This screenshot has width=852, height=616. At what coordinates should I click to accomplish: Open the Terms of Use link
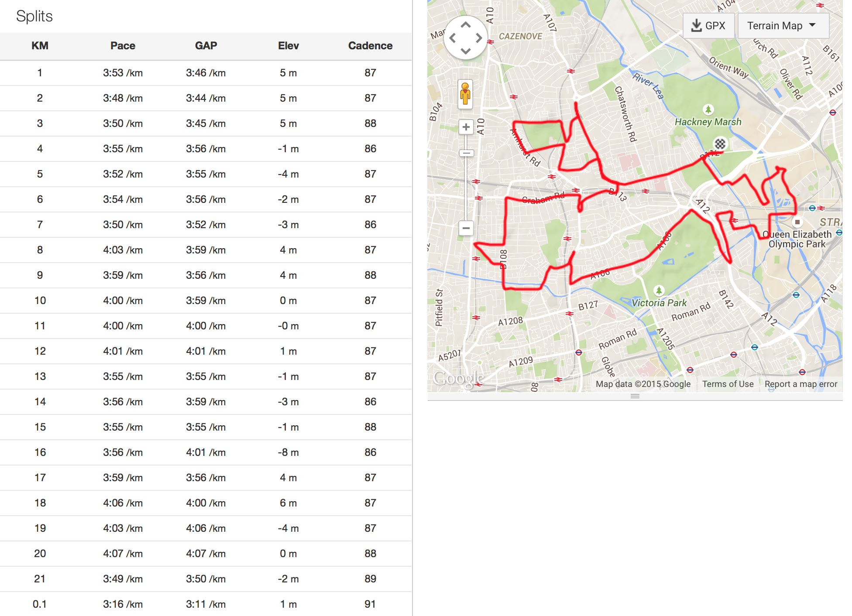click(x=728, y=384)
